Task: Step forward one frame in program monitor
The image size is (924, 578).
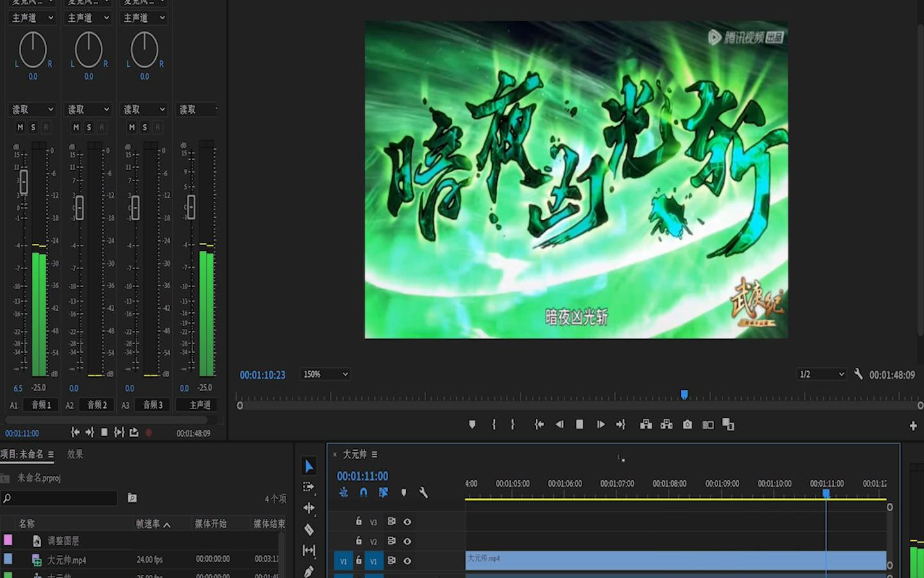Action: pos(601,425)
